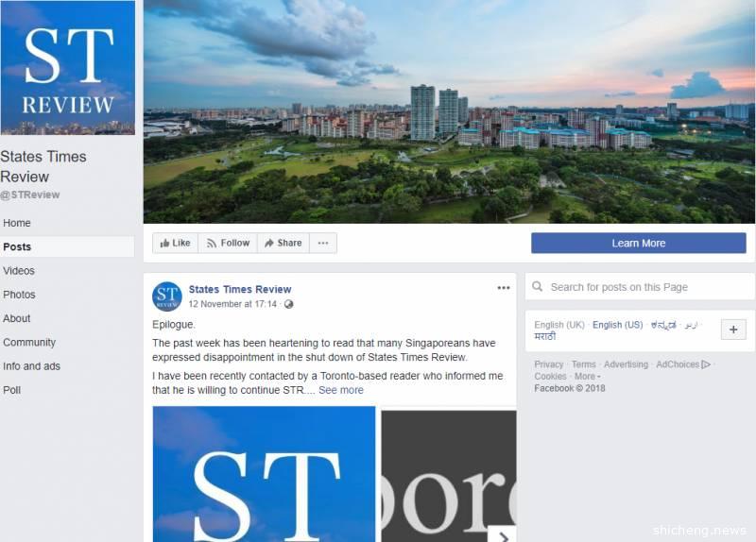Click the Share arrow button
Image resolution: width=756 pixels, height=542 pixels.
point(283,243)
